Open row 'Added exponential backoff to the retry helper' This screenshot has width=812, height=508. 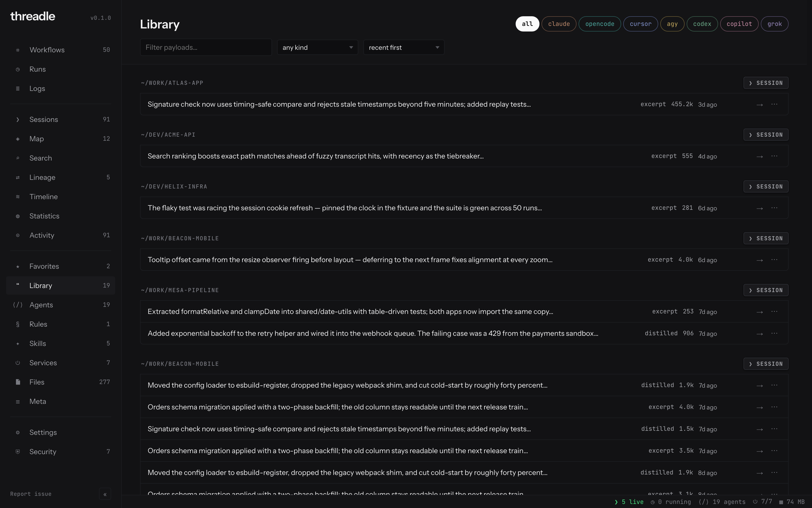(x=464, y=333)
